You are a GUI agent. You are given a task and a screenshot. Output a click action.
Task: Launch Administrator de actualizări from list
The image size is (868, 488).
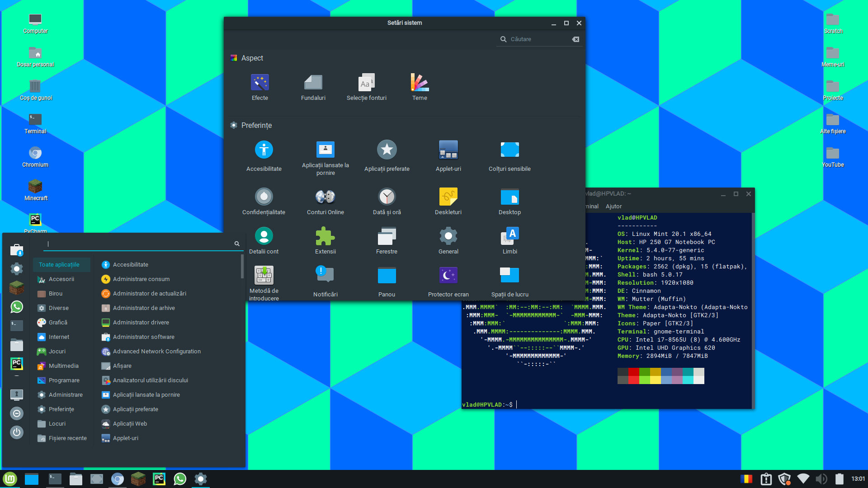coord(149,294)
